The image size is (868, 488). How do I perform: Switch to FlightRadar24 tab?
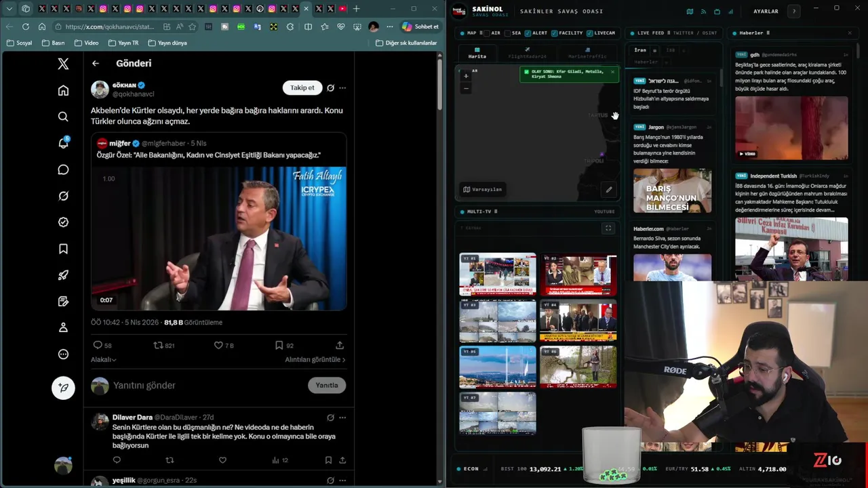point(527,54)
